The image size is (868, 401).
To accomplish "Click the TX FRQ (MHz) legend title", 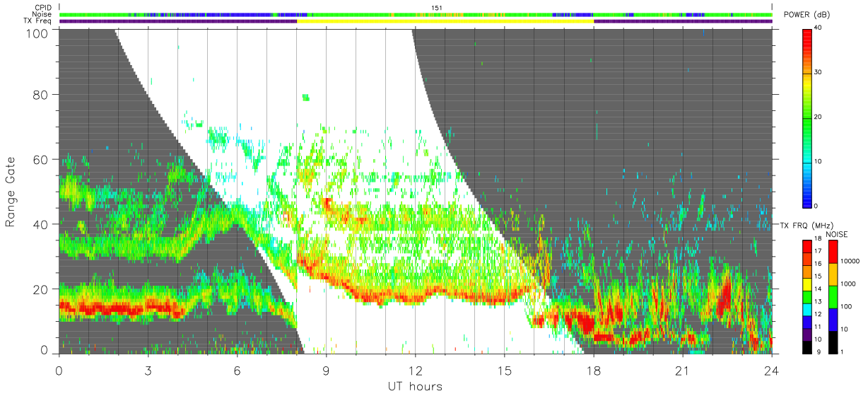I will click(807, 225).
